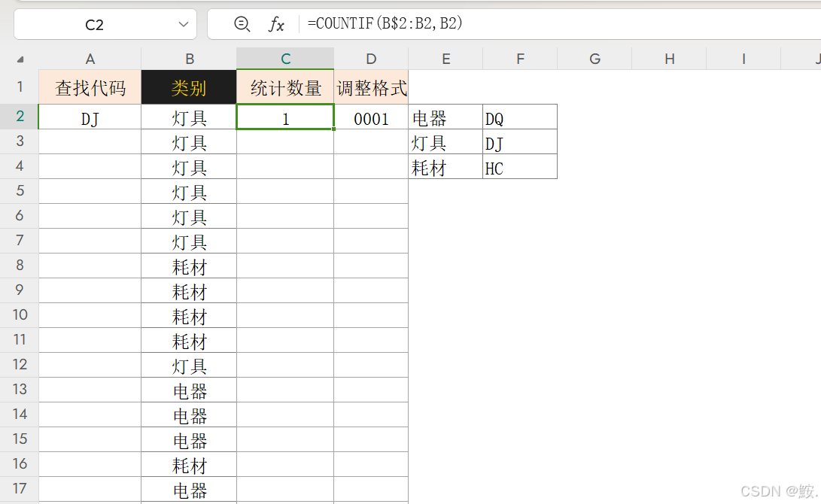Select row 8 header

(x=20, y=266)
